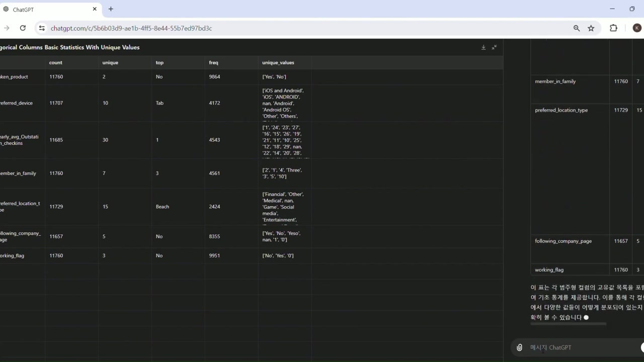The height and width of the screenshot is (362, 644).
Task: Open the Chrome profile avatar K
Action: click(637, 28)
